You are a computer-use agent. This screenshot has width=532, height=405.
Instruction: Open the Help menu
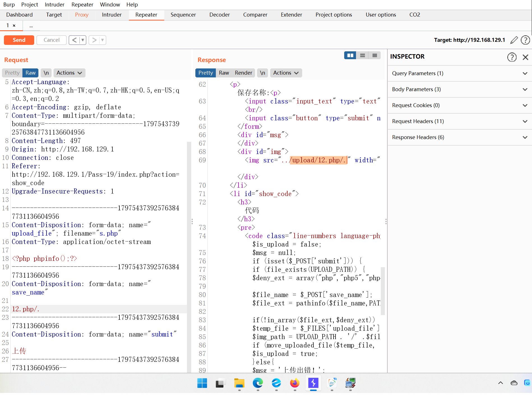[x=132, y=4]
